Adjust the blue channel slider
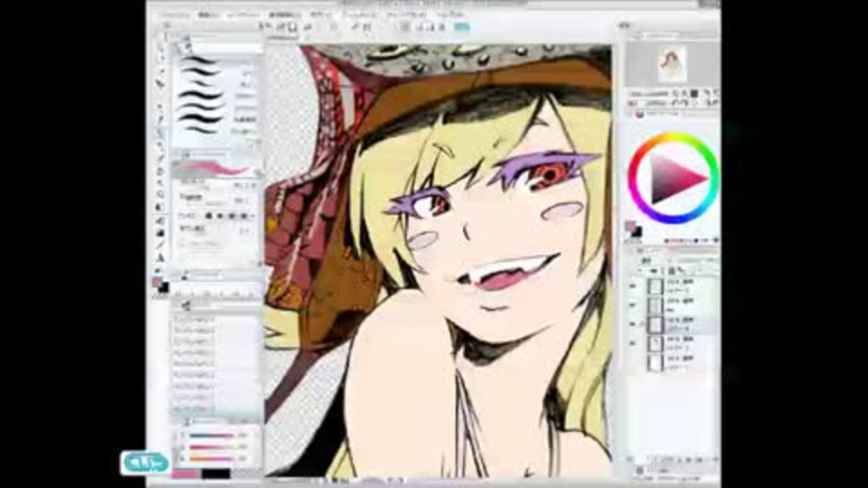The width and height of the screenshot is (868, 488). coord(212,458)
